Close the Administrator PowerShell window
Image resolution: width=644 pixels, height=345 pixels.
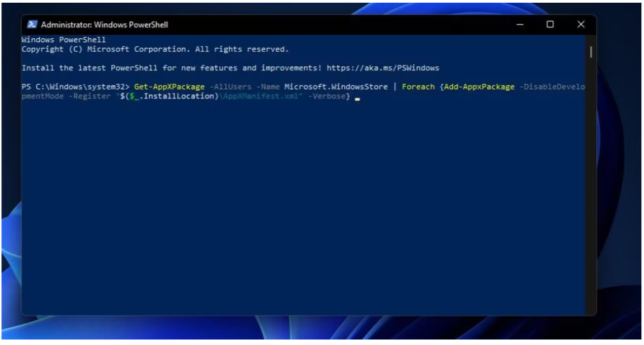click(x=580, y=25)
